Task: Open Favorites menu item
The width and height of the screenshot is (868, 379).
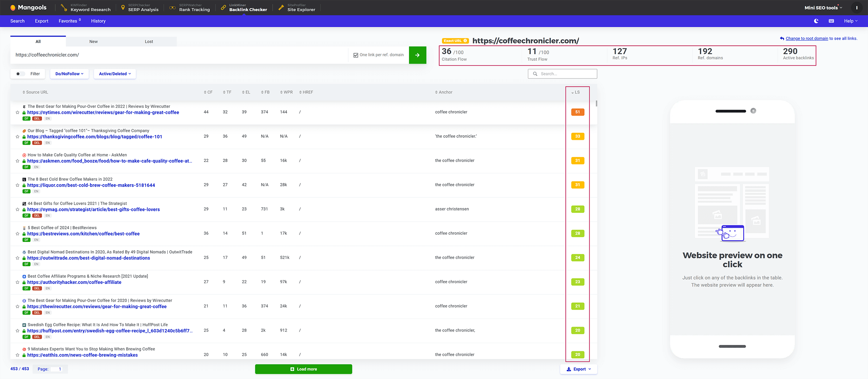Action: click(69, 21)
